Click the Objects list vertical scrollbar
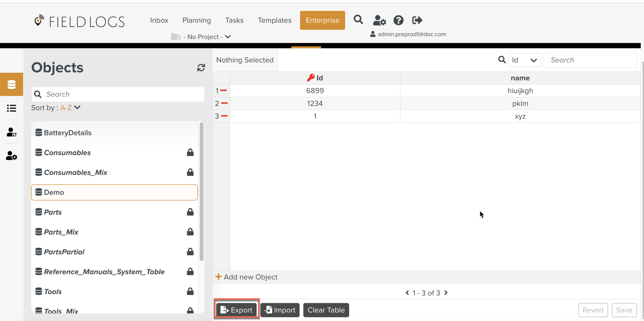 coord(201,191)
